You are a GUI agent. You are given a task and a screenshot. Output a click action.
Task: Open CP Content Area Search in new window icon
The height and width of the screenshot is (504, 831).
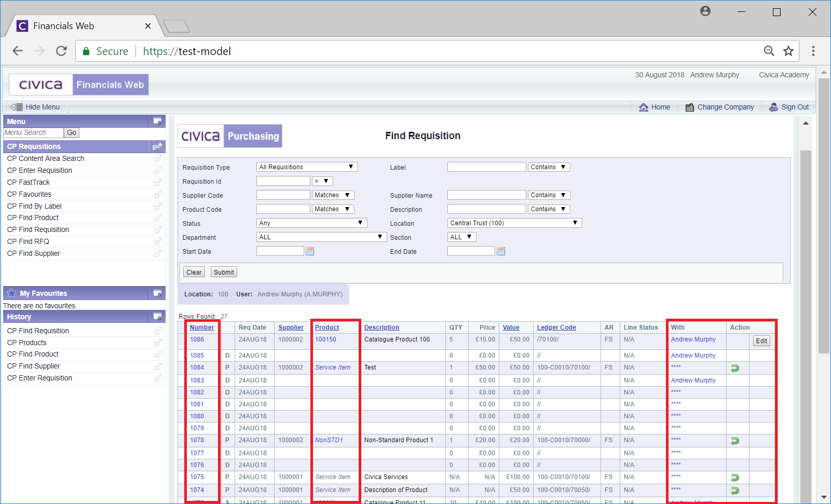158,158
